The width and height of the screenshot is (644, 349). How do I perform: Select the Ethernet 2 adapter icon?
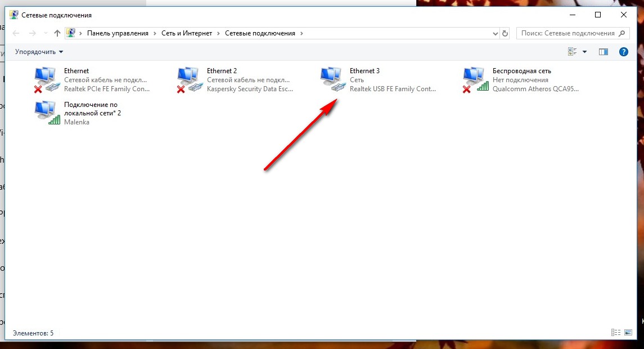pos(190,80)
